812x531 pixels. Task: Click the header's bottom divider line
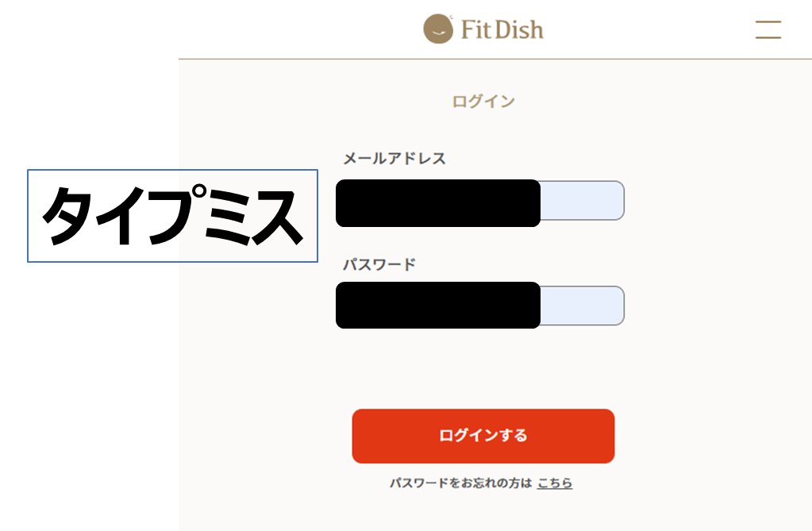(492, 59)
